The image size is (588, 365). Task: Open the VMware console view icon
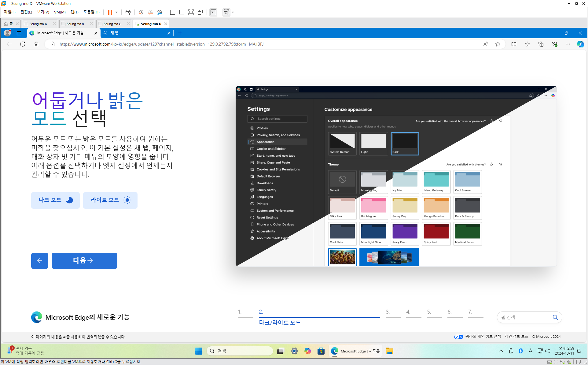(x=213, y=12)
